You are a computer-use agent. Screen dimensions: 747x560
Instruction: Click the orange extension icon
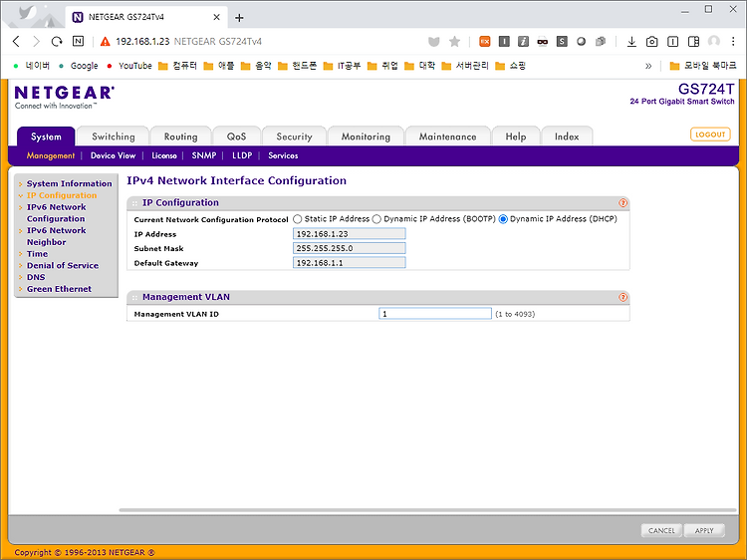(484, 42)
